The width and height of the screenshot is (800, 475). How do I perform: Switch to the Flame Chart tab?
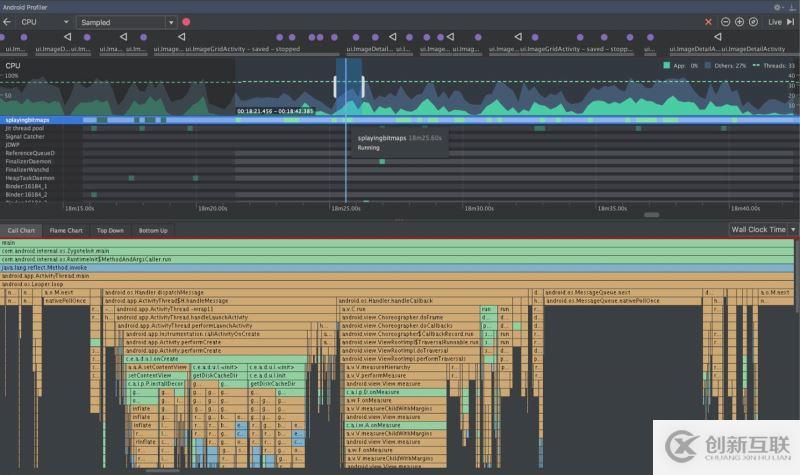(67, 230)
